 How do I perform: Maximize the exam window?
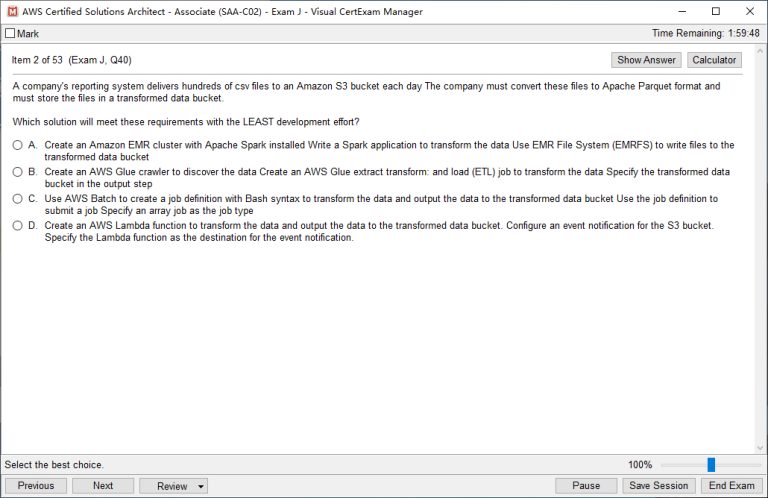(715, 12)
